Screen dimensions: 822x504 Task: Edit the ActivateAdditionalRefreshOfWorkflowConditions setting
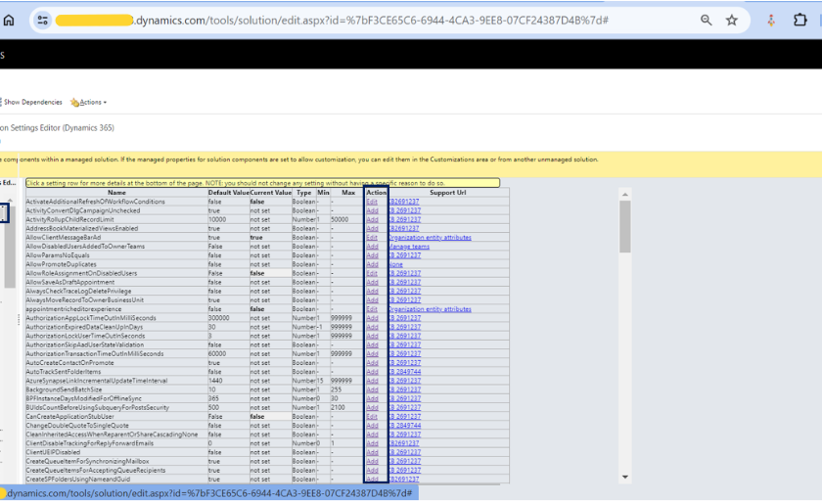point(372,202)
